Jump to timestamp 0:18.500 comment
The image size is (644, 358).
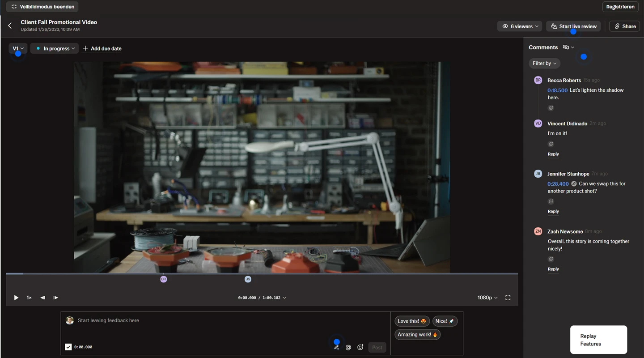coord(557,90)
